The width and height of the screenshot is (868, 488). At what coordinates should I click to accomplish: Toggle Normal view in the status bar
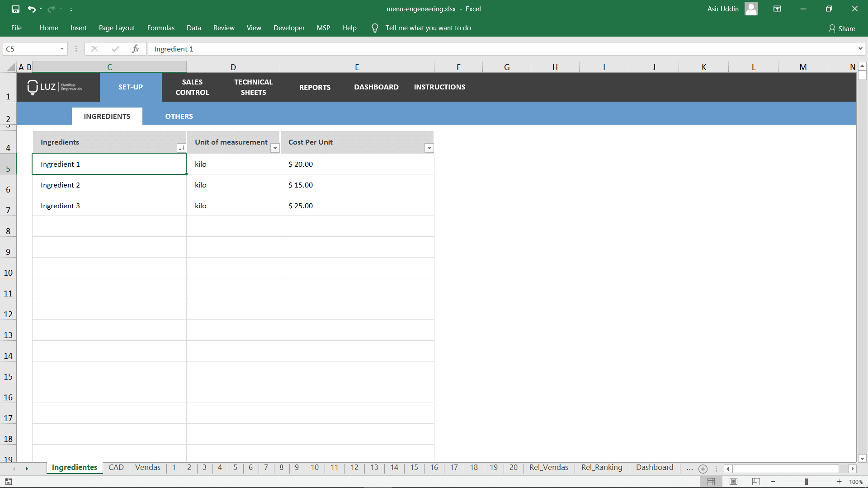pyautogui.click(x=711, y=481)
